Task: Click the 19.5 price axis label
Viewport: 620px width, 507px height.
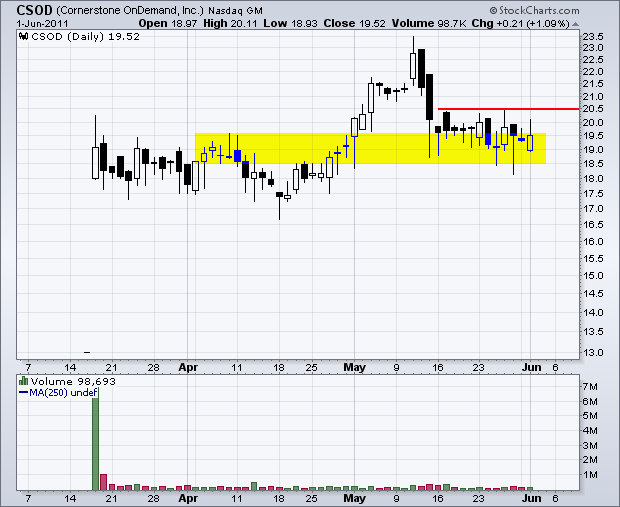Action: (593, 136)
